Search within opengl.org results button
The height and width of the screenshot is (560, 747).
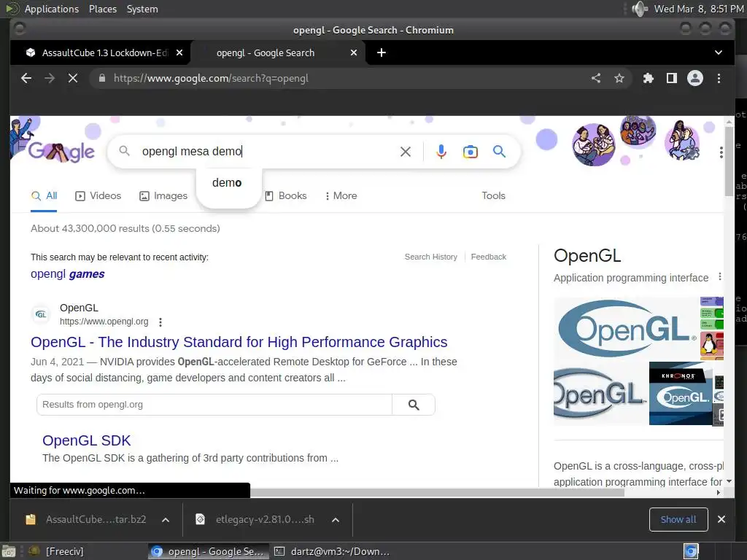tap(414, 405)
